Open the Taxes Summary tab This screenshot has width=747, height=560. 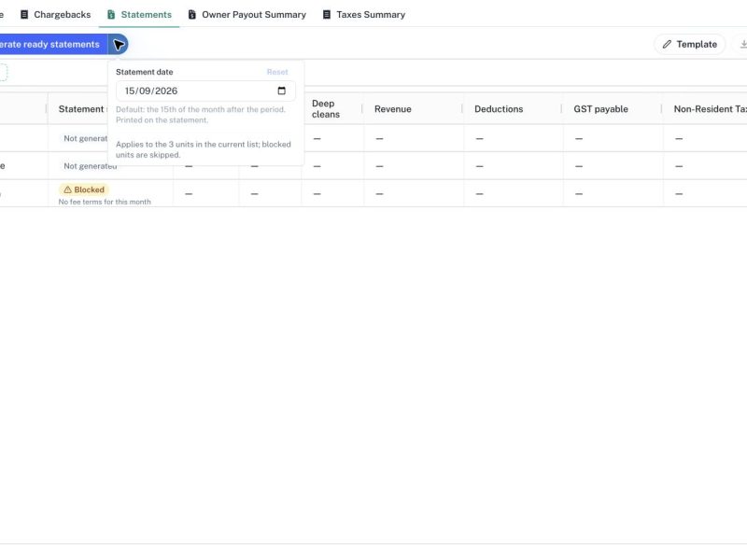click(x=364, y=15)
